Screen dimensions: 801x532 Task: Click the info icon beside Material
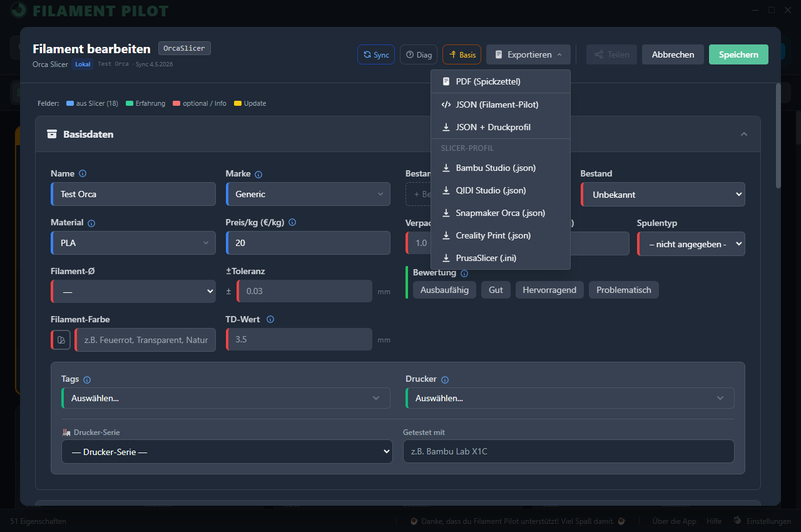tap(91, 223)
